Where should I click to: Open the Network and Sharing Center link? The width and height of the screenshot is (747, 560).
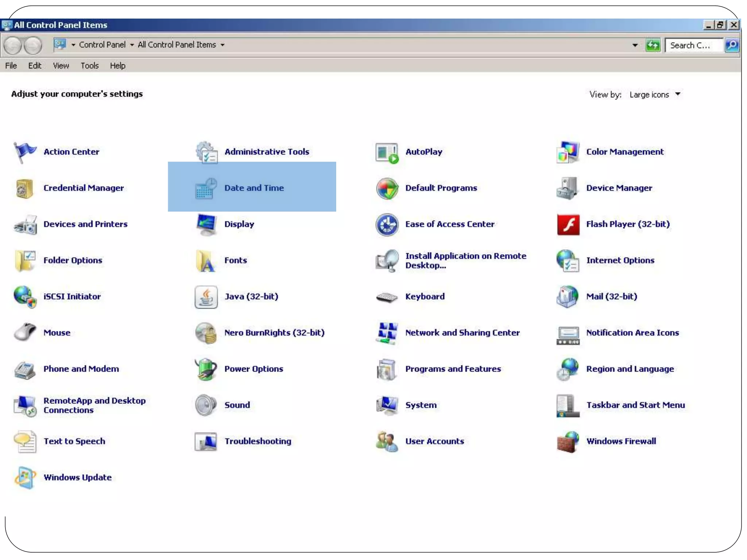[x=462, y=332]
